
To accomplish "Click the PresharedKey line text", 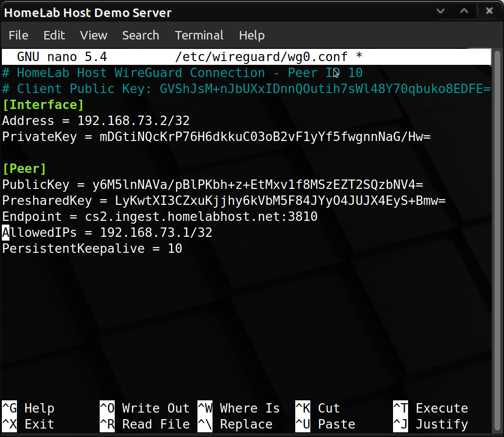I will pos(223,201).
